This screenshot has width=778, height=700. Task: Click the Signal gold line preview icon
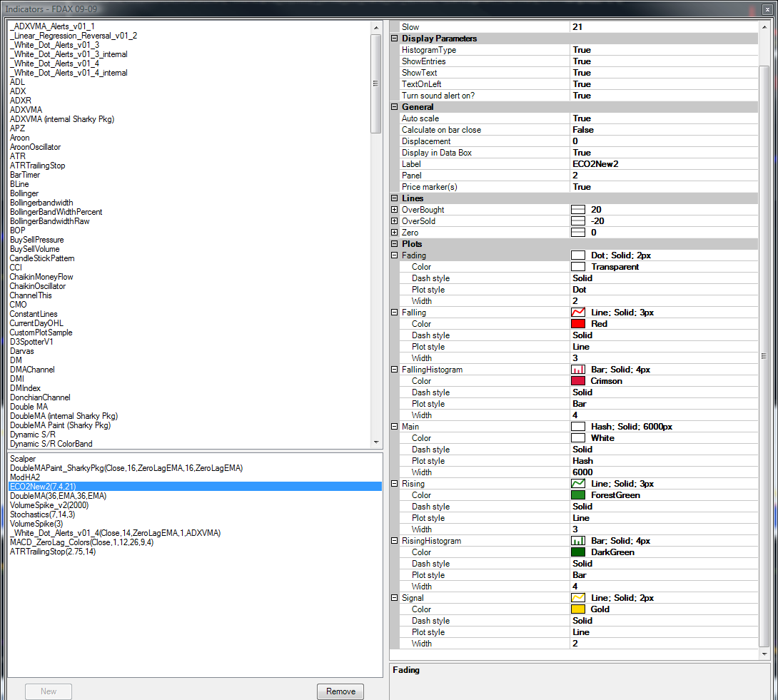(577, 598)
